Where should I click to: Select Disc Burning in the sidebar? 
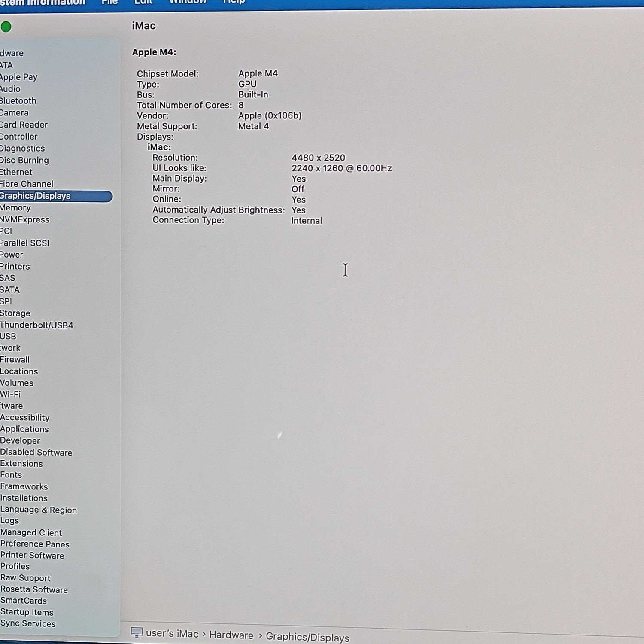tap(24, 160)
